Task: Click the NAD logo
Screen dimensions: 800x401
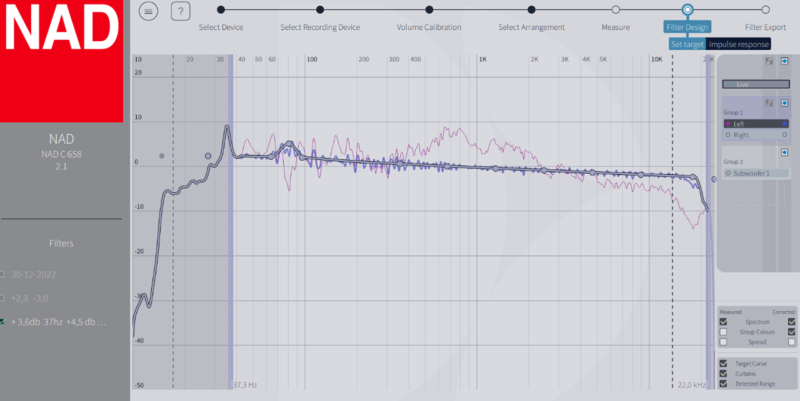Action: [x=61, y=61]
